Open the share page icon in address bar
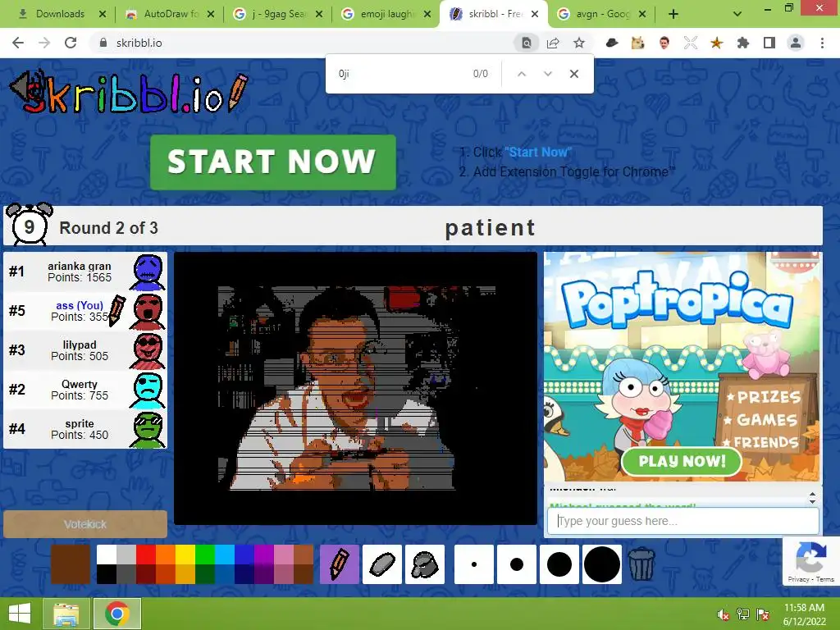The width and height of the screenshot is (840, 630). click(553, 43)
